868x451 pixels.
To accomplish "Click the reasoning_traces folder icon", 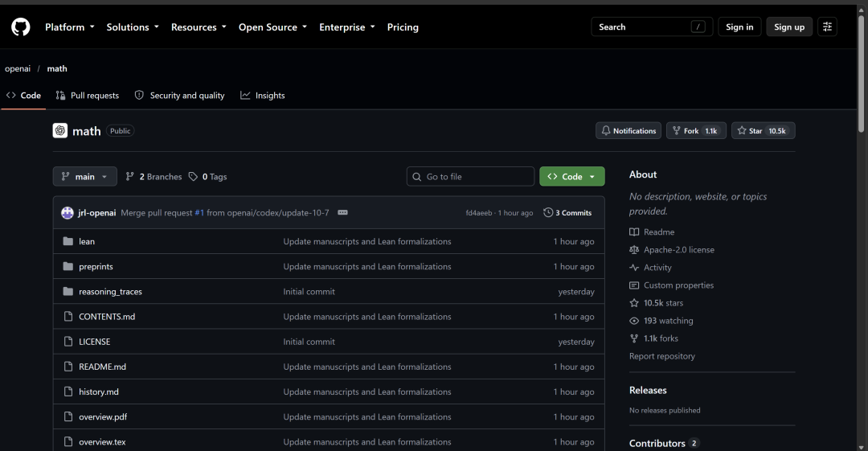I will (68, 292).
